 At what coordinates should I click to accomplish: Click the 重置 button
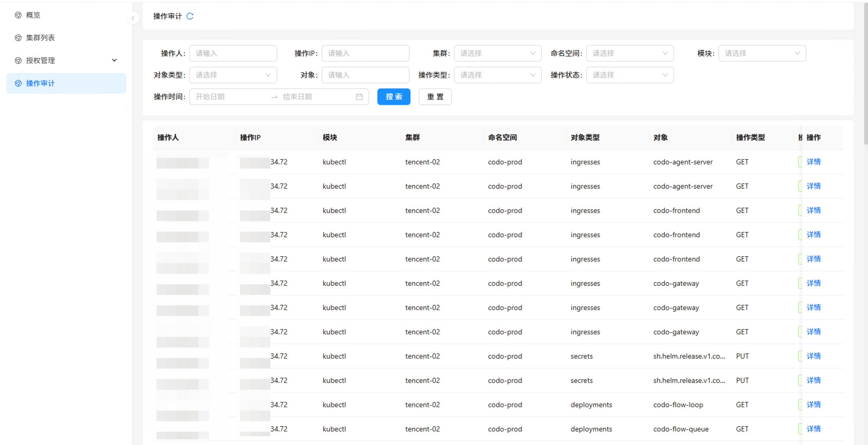(435, 97)
